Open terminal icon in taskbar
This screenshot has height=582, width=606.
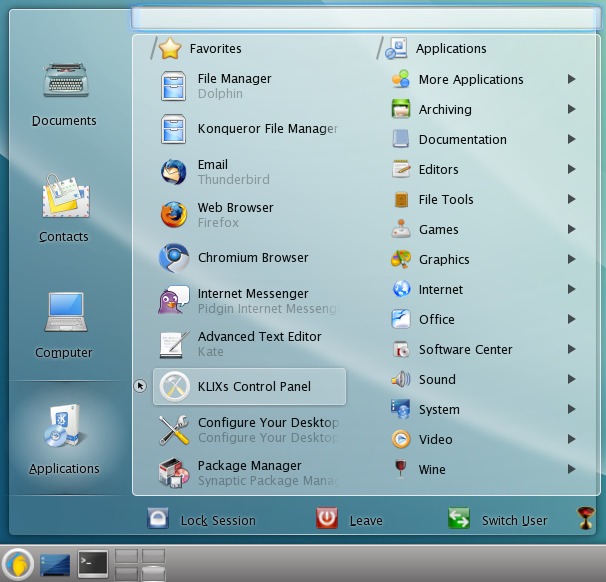[93, 564]
